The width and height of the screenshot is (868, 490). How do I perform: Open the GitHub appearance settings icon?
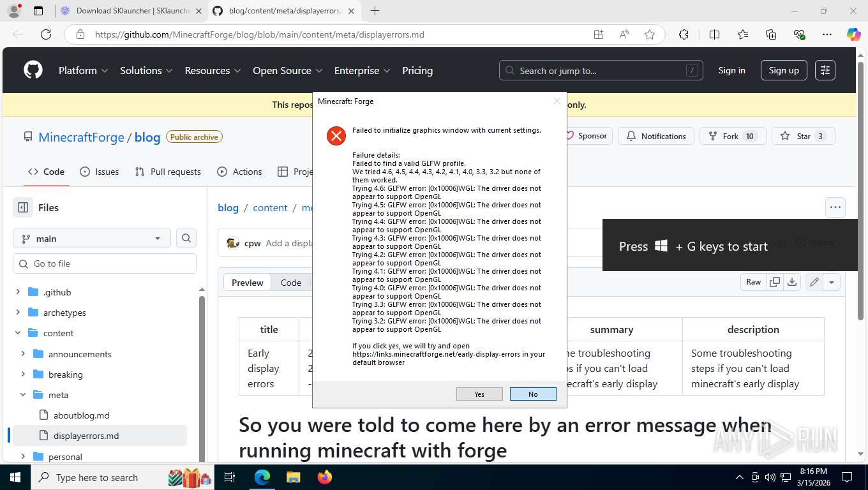coord(825,70)
